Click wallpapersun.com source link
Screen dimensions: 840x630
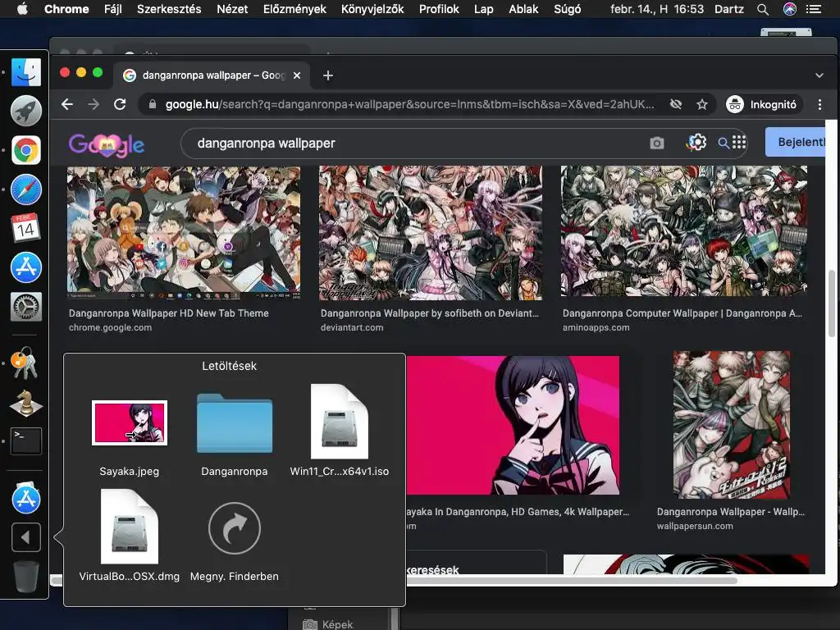coord(695,526)
